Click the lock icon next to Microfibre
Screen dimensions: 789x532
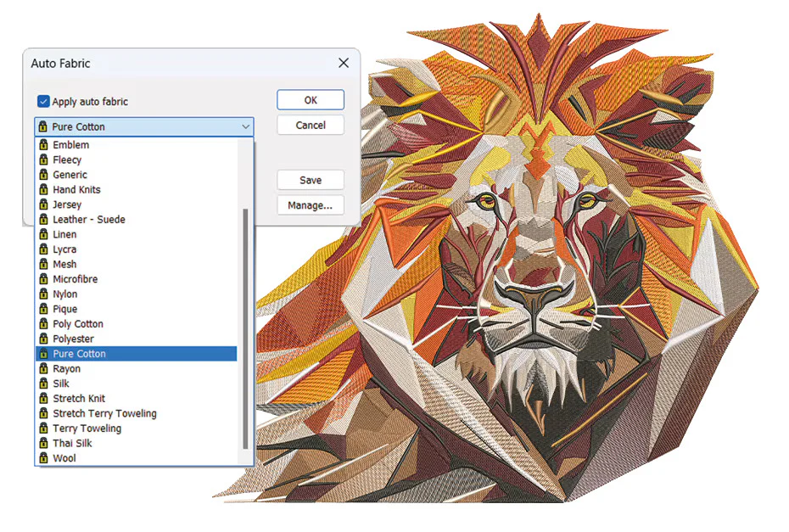point(44,279)
